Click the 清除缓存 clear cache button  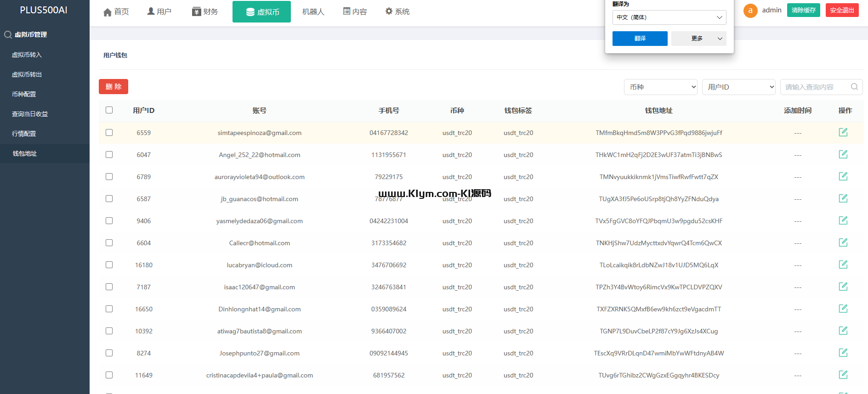[803, 10]
